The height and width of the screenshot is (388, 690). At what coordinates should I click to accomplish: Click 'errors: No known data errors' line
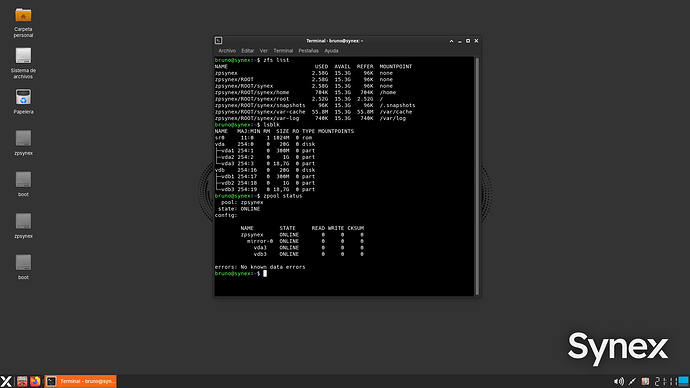[x=260, y=267]
